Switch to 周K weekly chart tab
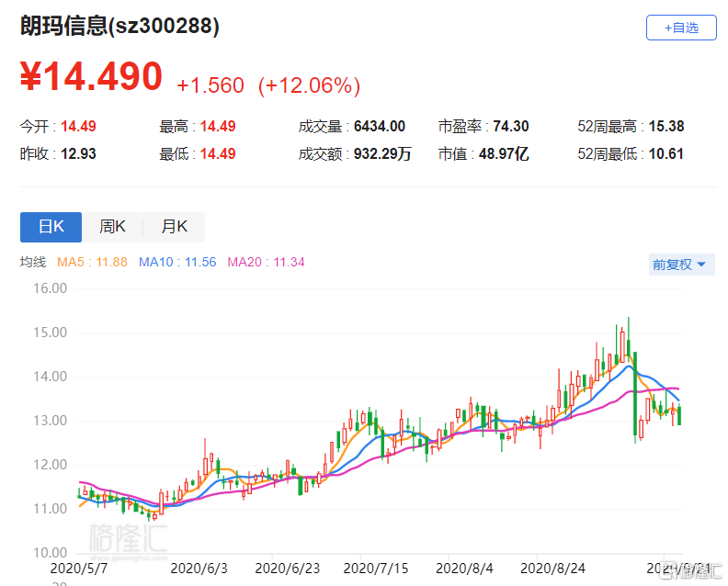Screen dimensions: 728x586 (x=112, y=227)
